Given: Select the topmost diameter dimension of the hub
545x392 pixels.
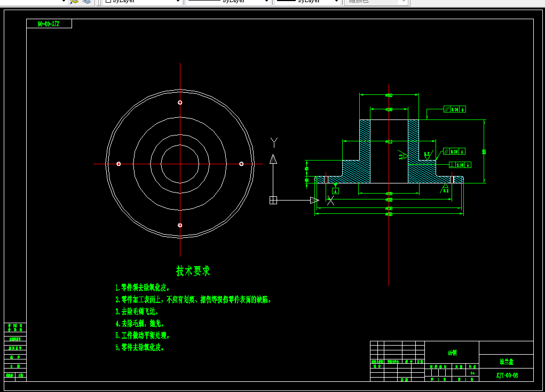Looking at the screenshot, I should pos(389,95).
